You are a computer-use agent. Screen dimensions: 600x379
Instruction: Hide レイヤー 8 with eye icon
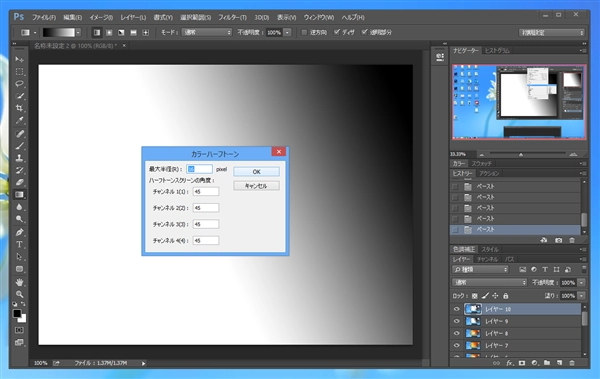pos(456,333)
